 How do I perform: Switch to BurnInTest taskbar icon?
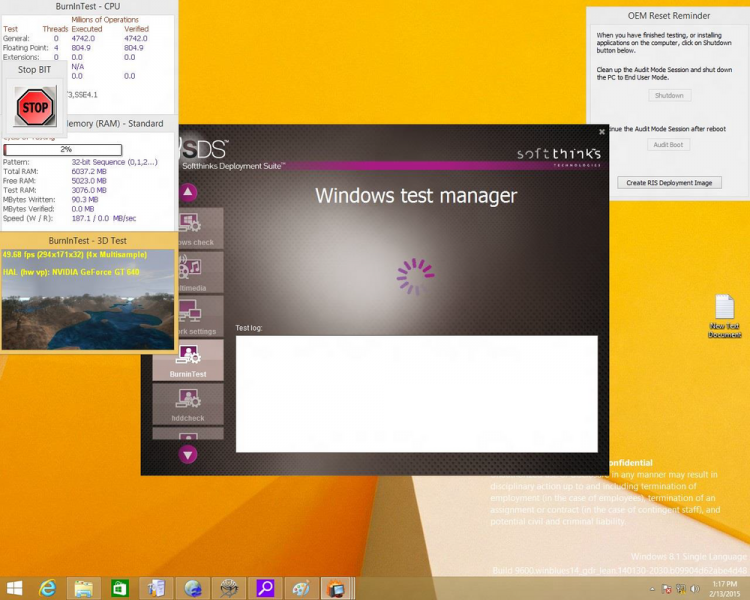(x=337, y=588)
